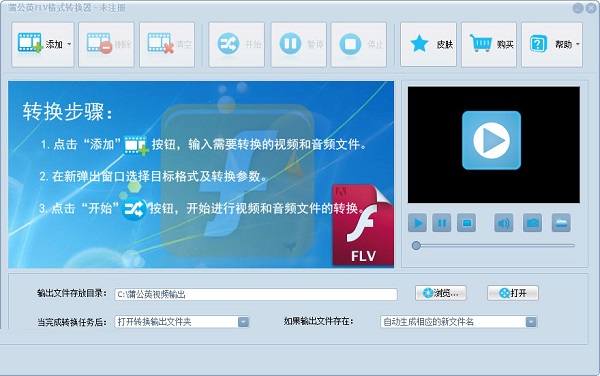600x376 pixels.
Task: Open the dropdown arrow beside 添加
Action: [x=69, y=44]
